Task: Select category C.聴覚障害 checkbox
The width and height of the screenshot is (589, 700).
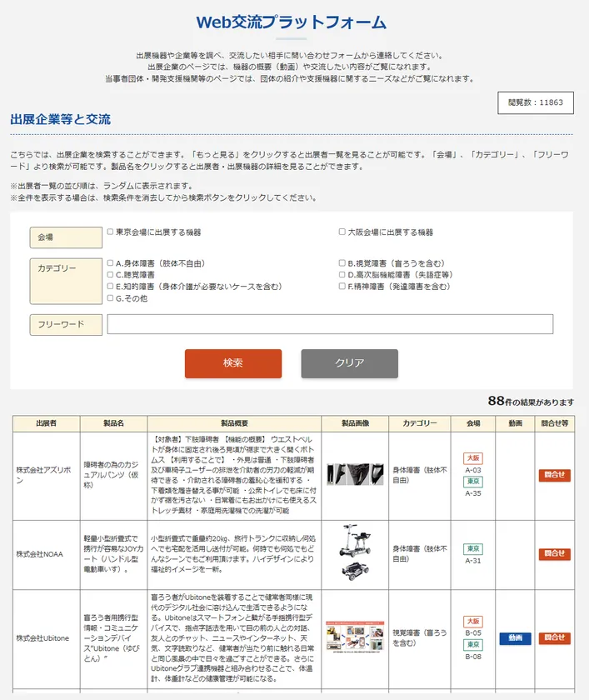Action: pos(110,274)
